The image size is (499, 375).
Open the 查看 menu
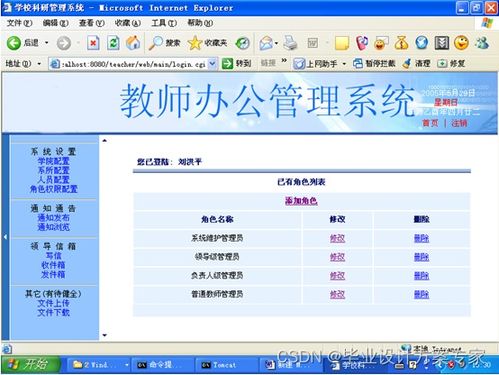[92, 23]
